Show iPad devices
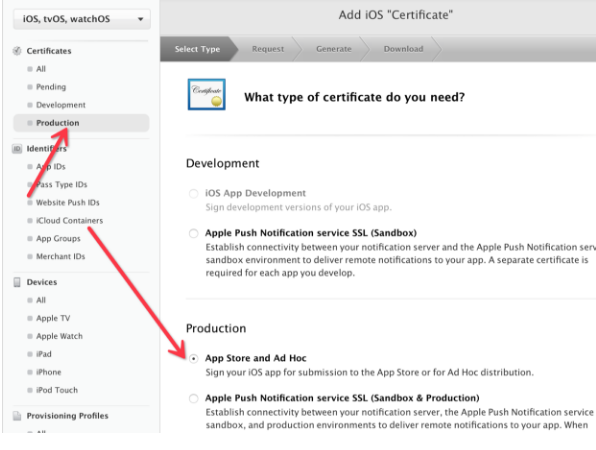 click(x=44, y=354)
